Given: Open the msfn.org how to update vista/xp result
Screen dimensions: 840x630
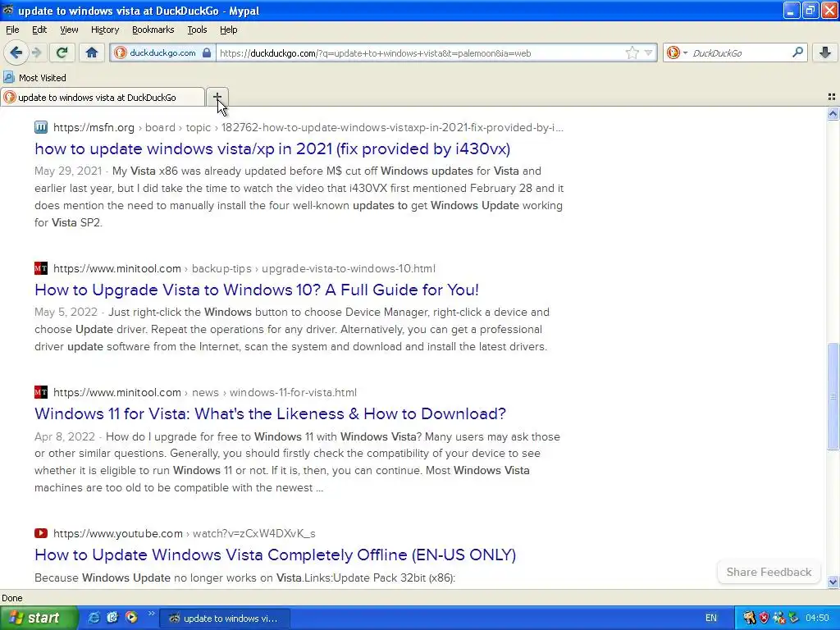Looking at the screenshot, I should coord(272,148).
